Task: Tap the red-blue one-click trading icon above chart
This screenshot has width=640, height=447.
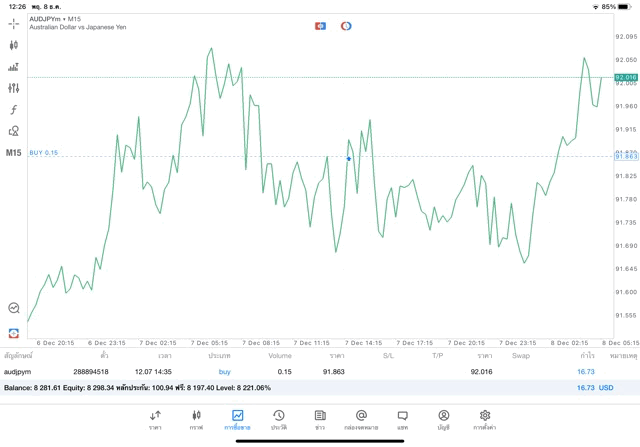Action: pyautogui.click(x=320, y=26)
